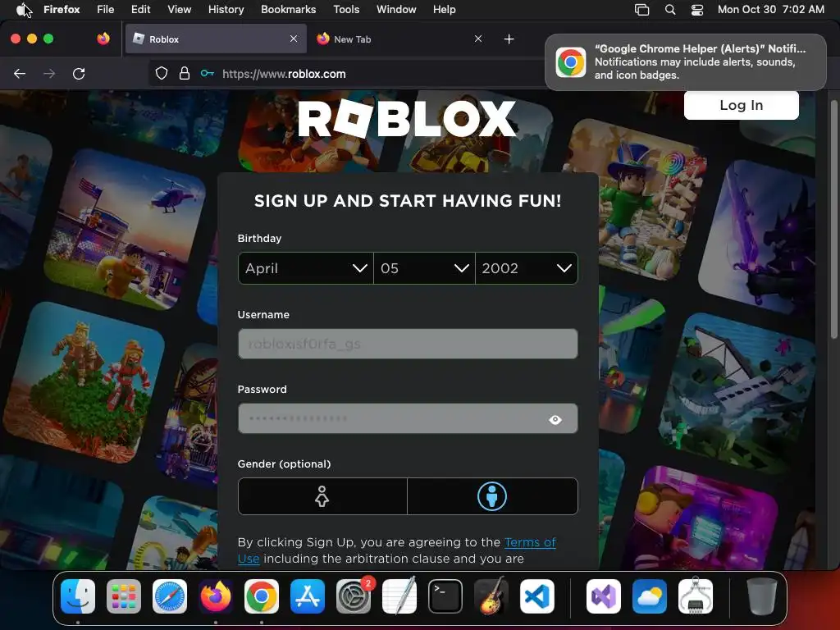
Task: Open the Tools menu
Action: 346,9
